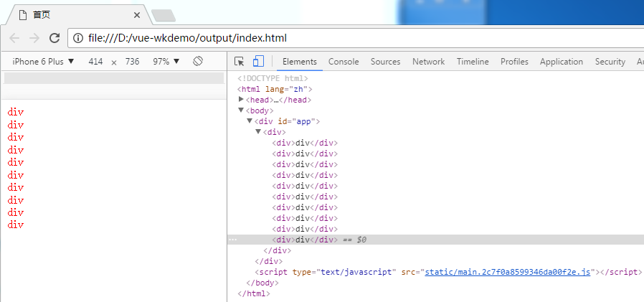This screenshot has height=302, width=644.
Task: Switch to the Console tab
Action: [344, 62]
